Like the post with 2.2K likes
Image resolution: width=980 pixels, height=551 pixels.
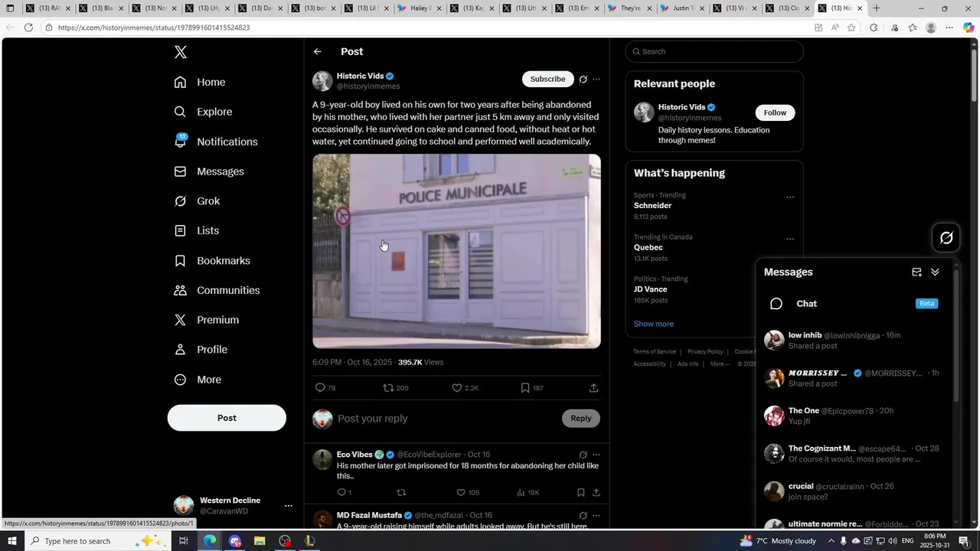(457, 388)
